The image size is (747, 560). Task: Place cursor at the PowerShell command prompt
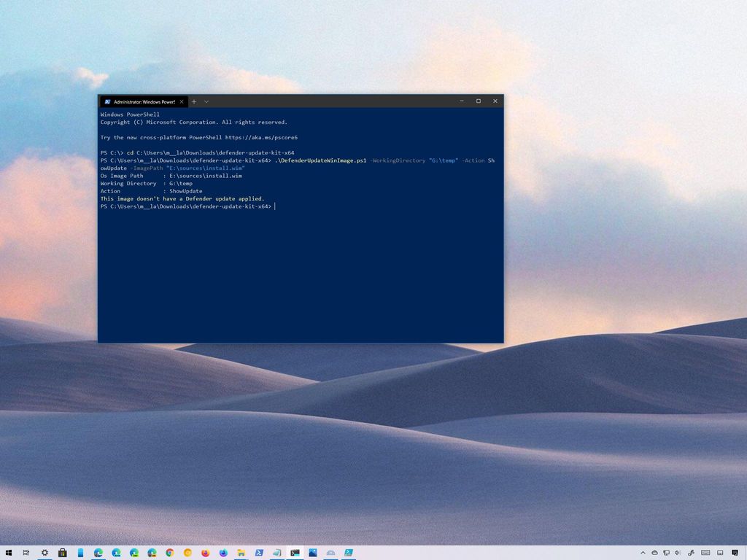tap(275, 206)
